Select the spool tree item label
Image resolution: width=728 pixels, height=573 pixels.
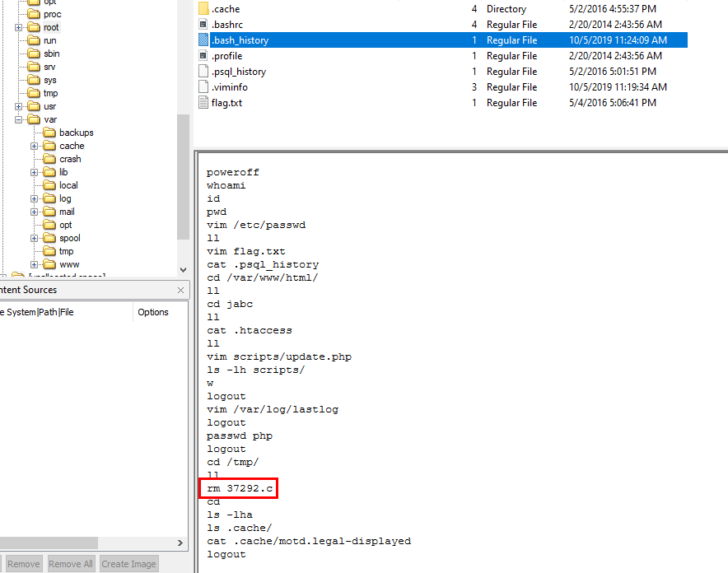(70, 239)
